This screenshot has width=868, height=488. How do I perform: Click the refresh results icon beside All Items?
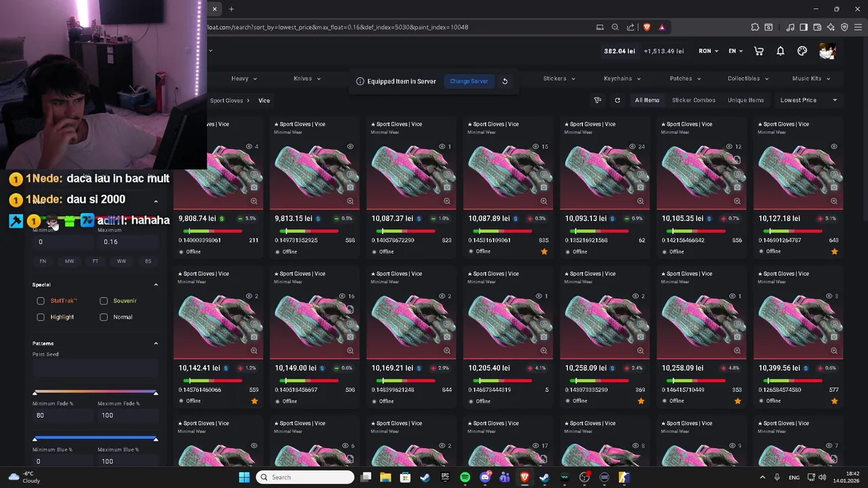(617, 100)
